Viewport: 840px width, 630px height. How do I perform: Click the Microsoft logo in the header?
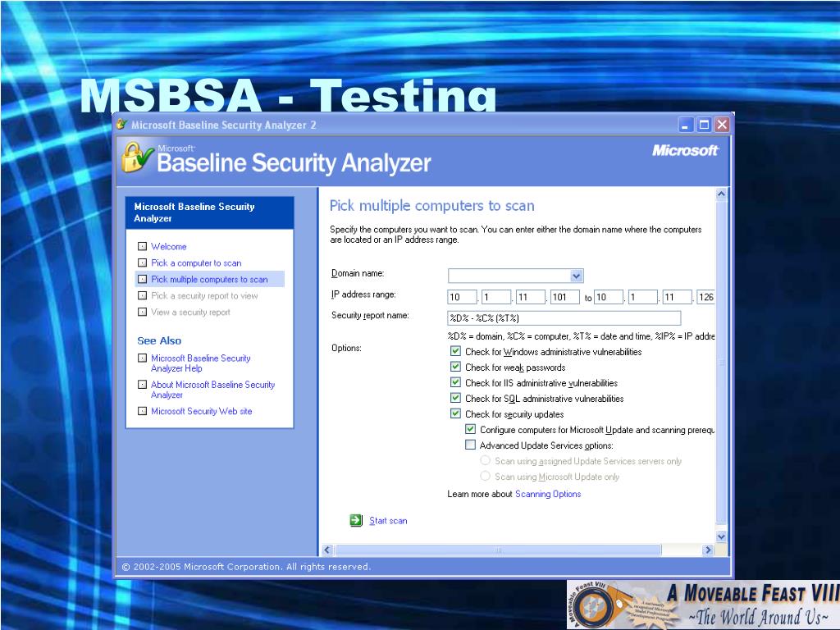[x=685, y=151]
